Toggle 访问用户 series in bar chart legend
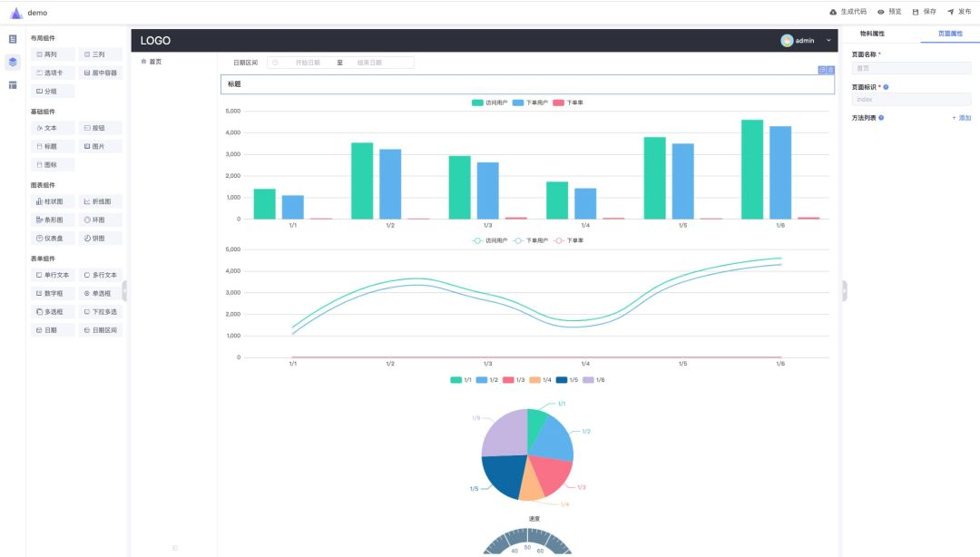This screenshot has width=980, height=557. click(x=489, y=103)
